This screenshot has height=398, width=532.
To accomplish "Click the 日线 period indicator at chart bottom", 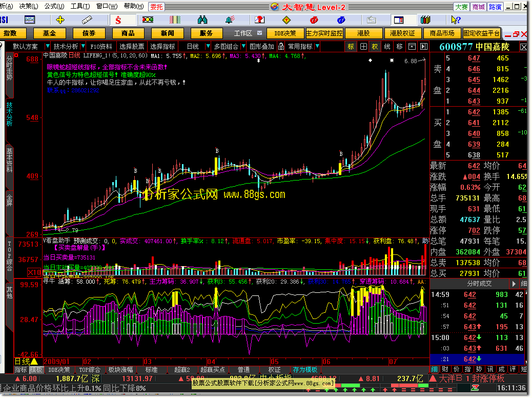I will (x=27, y=362).
